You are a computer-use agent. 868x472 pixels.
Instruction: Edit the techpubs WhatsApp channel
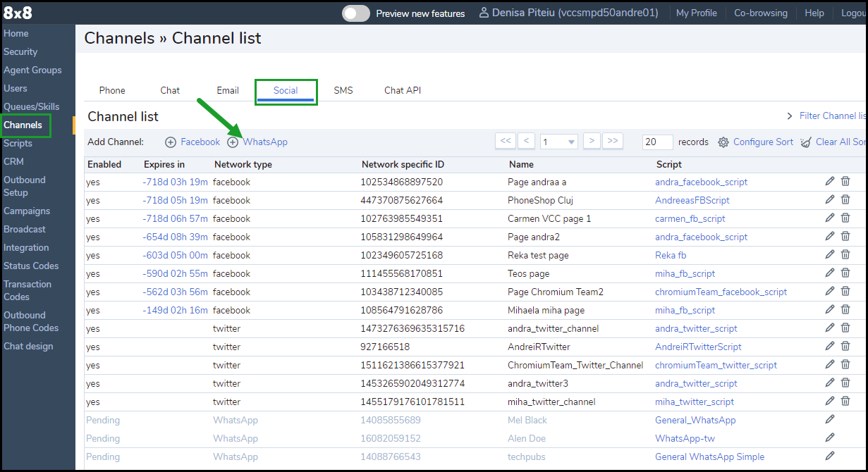830,456
